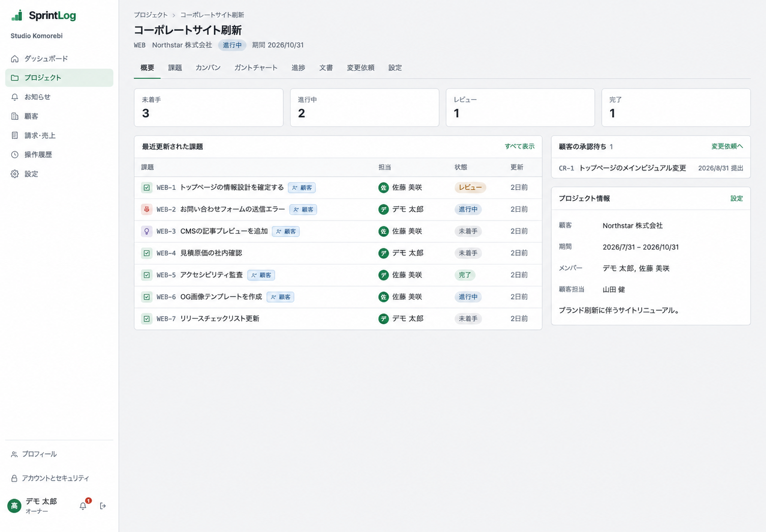
Task: Click 顧客 badge on the WEB-5 row
Action: 261,275
